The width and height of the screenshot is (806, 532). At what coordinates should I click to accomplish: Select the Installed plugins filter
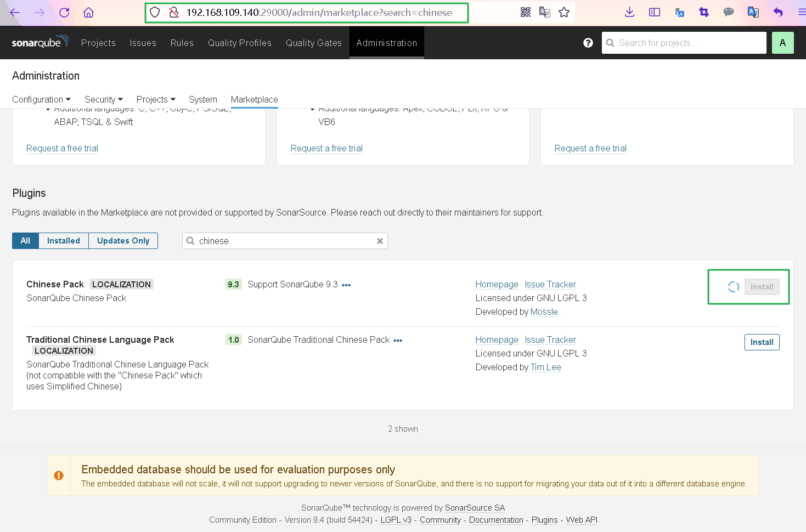64,241
